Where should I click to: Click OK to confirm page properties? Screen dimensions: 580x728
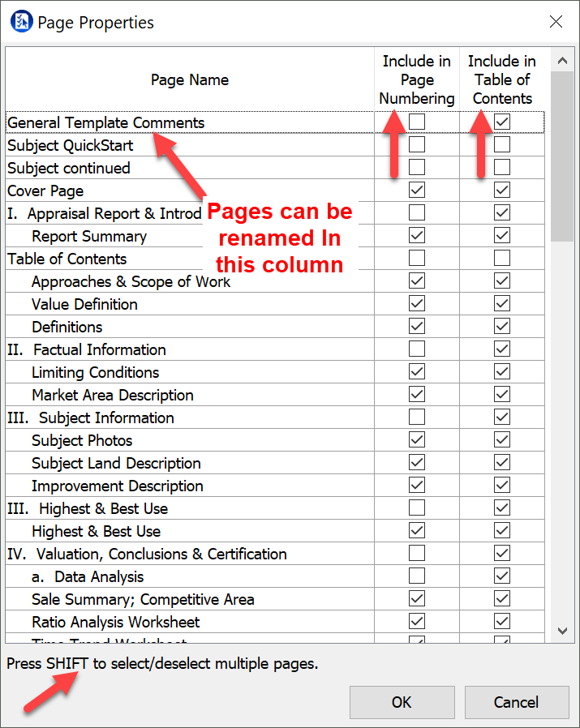point(402,702)
